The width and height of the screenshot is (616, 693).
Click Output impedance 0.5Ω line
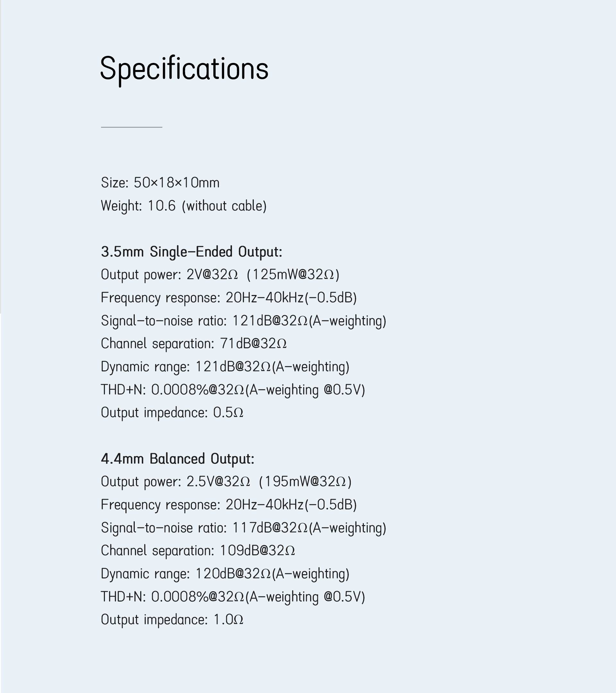(172, 412)
